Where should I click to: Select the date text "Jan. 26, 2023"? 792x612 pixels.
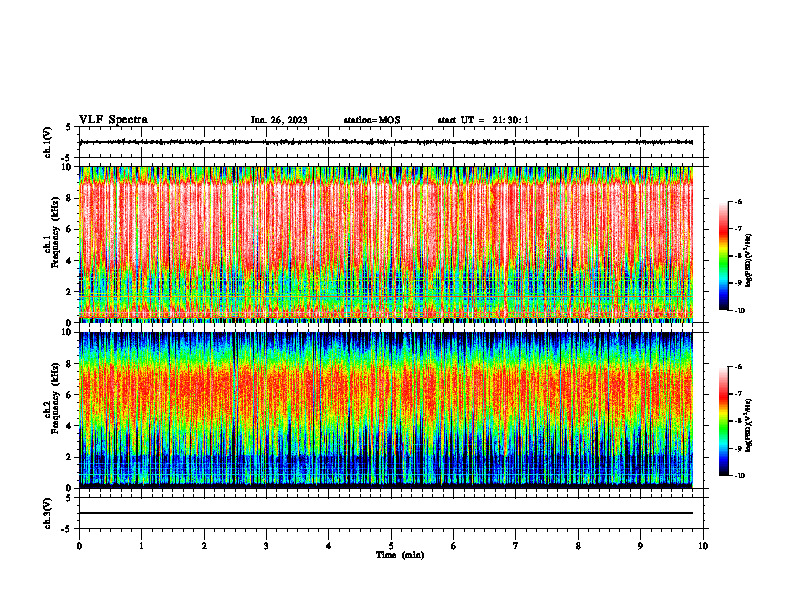click(279, 120)
